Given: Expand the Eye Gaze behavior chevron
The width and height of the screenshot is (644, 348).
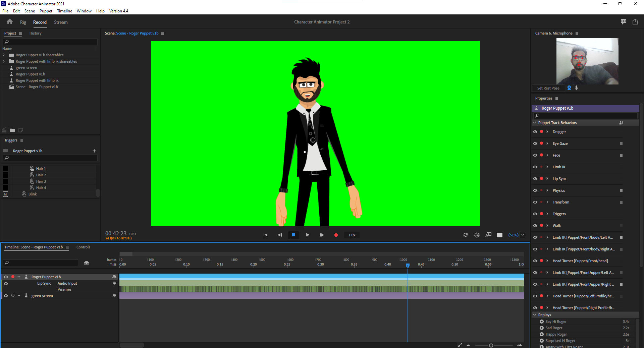Looking at the screenshot, I should [547, 143].
